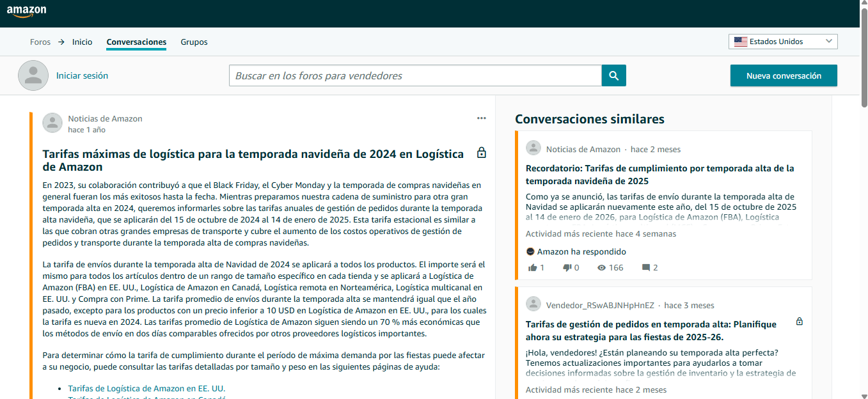Open the three-dot options menu on the post
Viewport: 868px width, 399px height.
[482, 118]
